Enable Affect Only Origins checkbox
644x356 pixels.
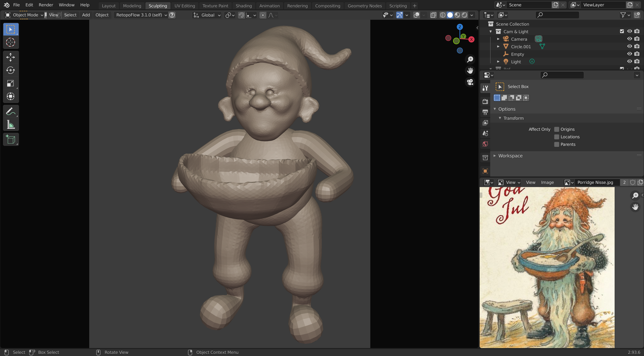[x=556, y=129]
